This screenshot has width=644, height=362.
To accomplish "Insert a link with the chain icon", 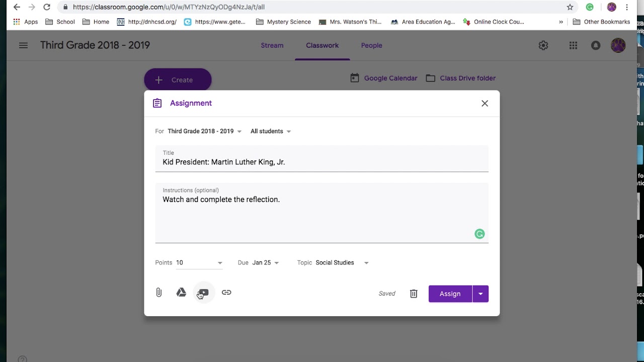I will point(226,292).
